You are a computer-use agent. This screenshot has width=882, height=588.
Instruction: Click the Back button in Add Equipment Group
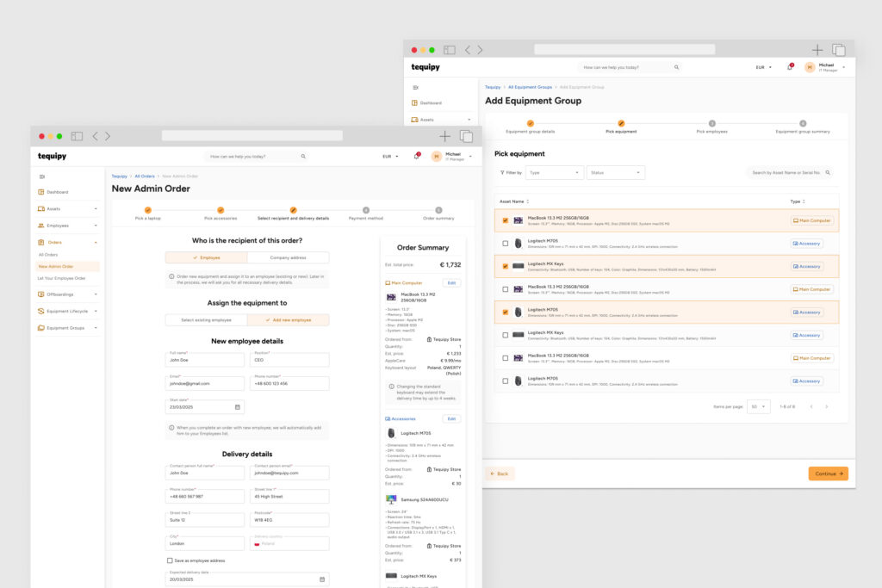coord(500,473)
